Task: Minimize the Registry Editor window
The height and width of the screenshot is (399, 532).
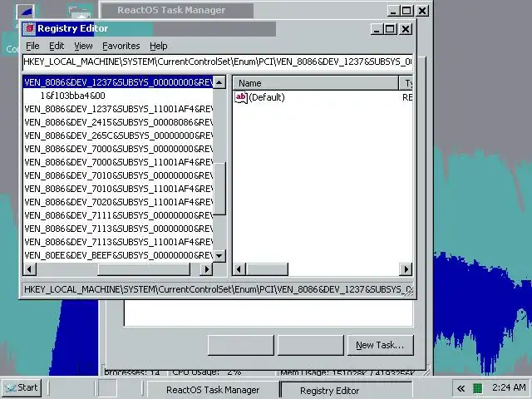Action: click(377, 29)
